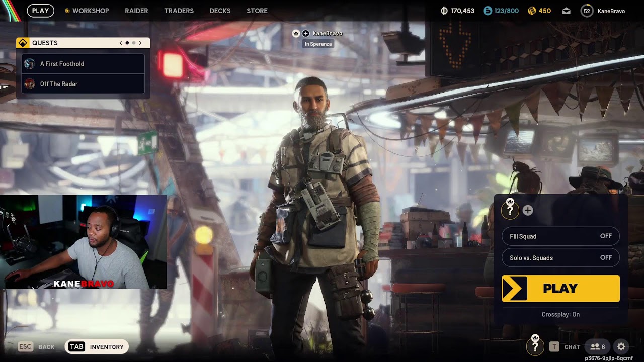Click the KaneBravo username at top right
The height and width of the screenshot is (362, 644).
[x=611, y=11]
